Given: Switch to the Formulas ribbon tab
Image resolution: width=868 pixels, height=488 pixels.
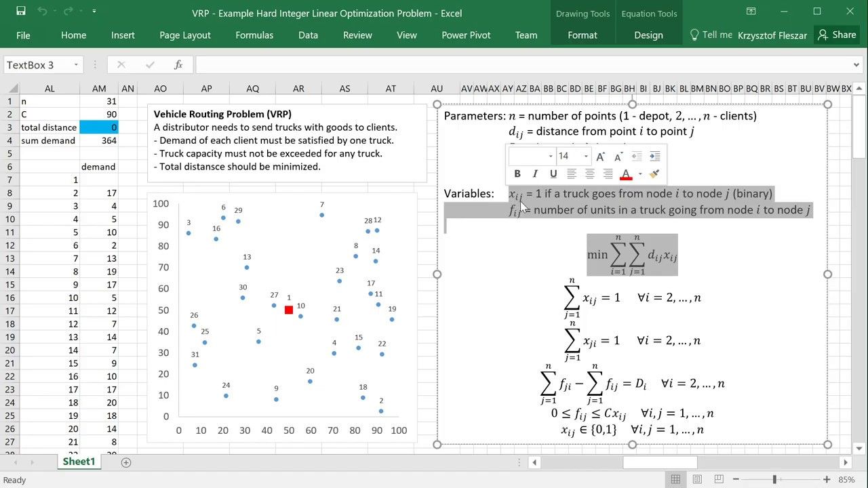Looking at the screenshot, I should click(254, 35).
